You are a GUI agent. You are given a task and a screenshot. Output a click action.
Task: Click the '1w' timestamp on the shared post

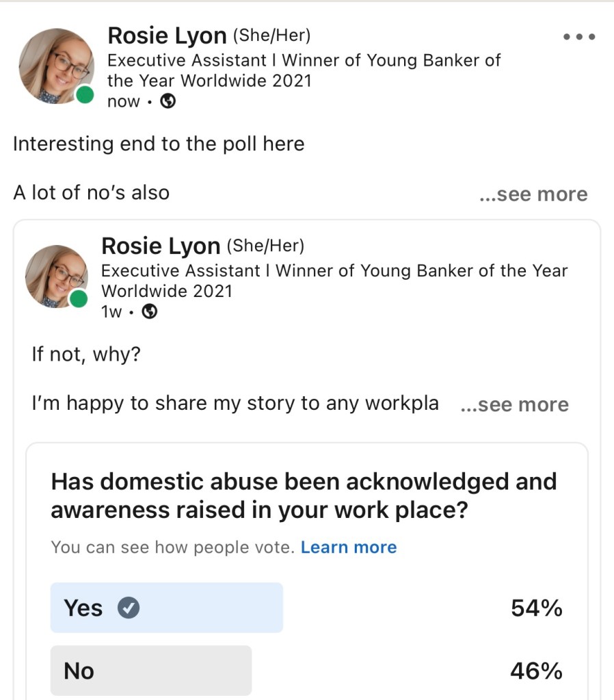point(111,312)
